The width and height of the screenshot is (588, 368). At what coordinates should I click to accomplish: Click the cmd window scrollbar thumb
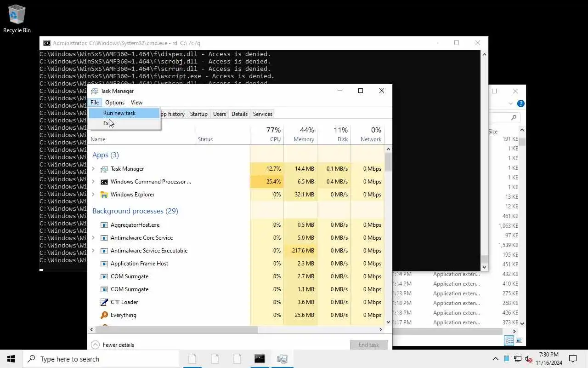pyautogui.click(x=484, y=259)
